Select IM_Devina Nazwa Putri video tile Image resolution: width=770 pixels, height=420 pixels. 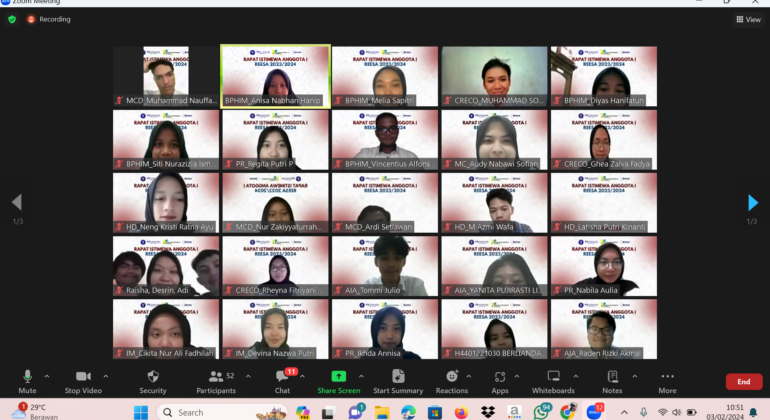(275, 329)
